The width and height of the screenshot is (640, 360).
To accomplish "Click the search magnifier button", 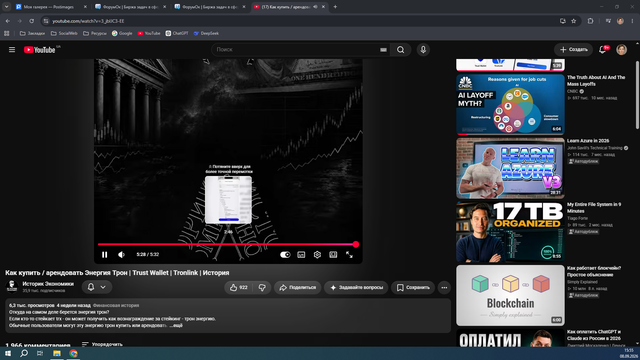I will (x=400, y=50).
